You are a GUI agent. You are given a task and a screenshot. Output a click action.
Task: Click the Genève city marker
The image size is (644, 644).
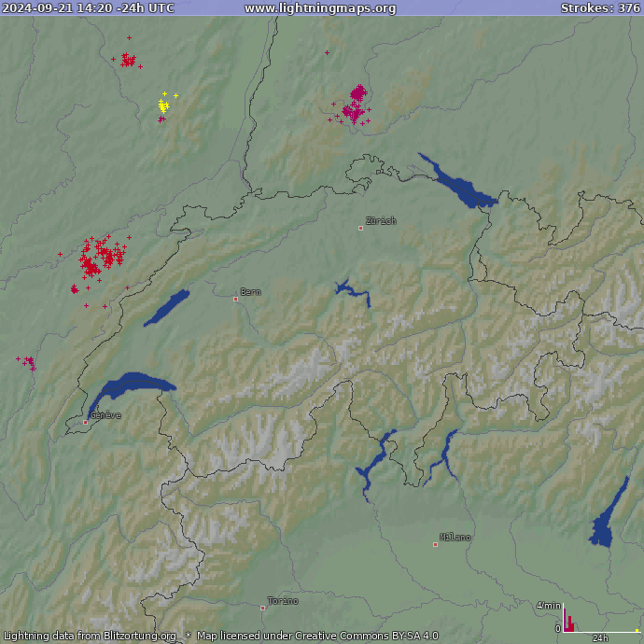click(86, 422)
